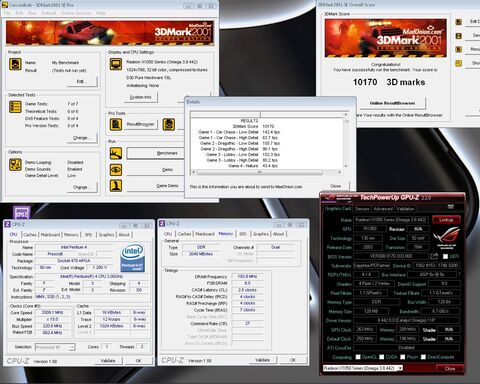Click the Game Demo joystick icon
This screenshot has height=384, width=480.
[x=116, y=186]
